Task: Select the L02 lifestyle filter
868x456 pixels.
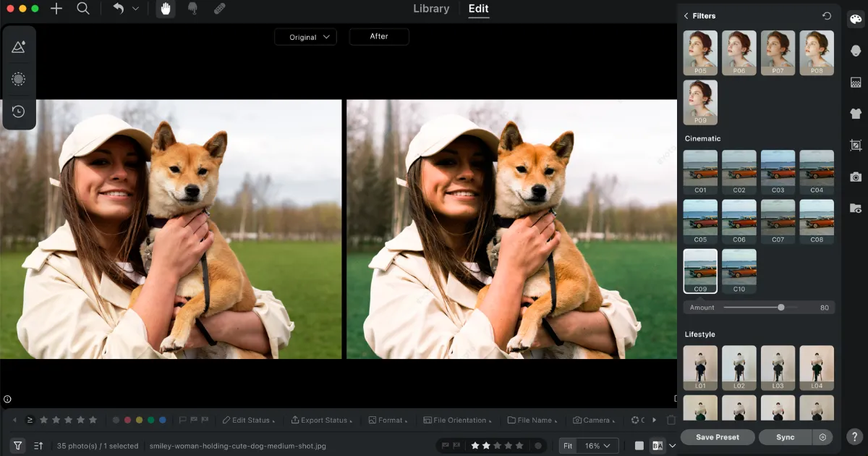Action: 739,368
